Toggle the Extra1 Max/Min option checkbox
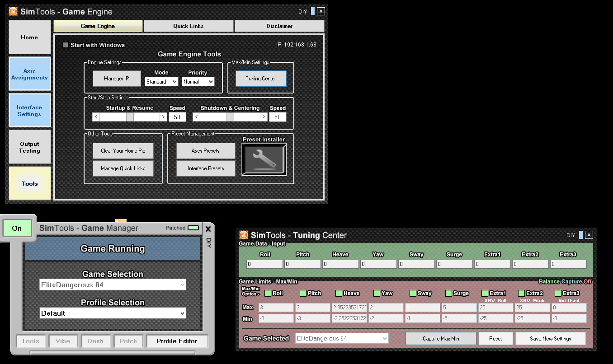Viewport: 613px width, 364px height. pos(485,293)
